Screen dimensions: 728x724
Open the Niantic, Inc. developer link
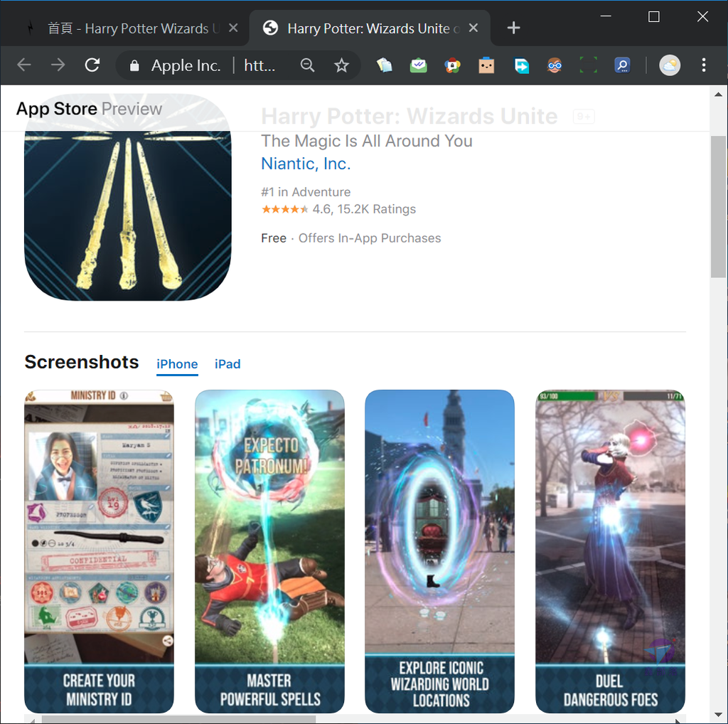coord(306,164)
